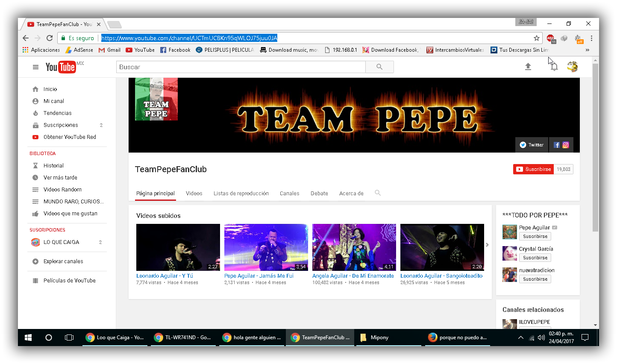The image size is (617, 364).
Task: Reload the page with the refresh icon
Action: [50, 38]
